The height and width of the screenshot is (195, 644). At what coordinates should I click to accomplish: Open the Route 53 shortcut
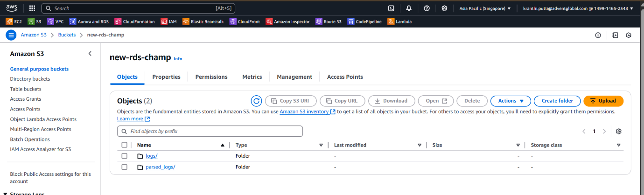tap(329, 21)
